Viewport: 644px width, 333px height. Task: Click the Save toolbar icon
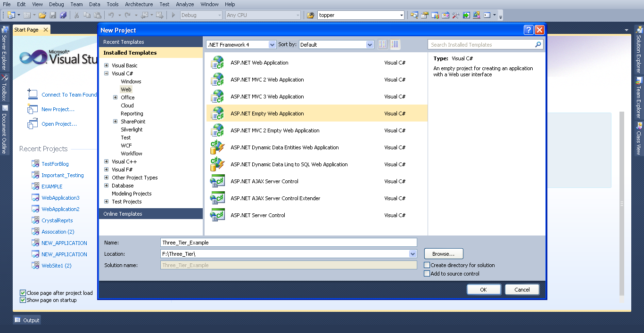53,15
